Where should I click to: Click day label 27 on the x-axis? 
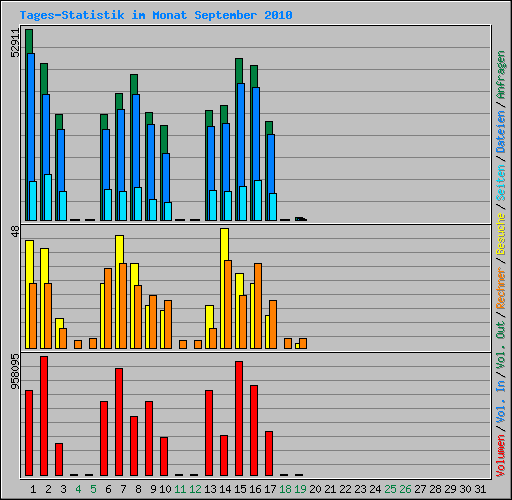(x=420, y=489)
